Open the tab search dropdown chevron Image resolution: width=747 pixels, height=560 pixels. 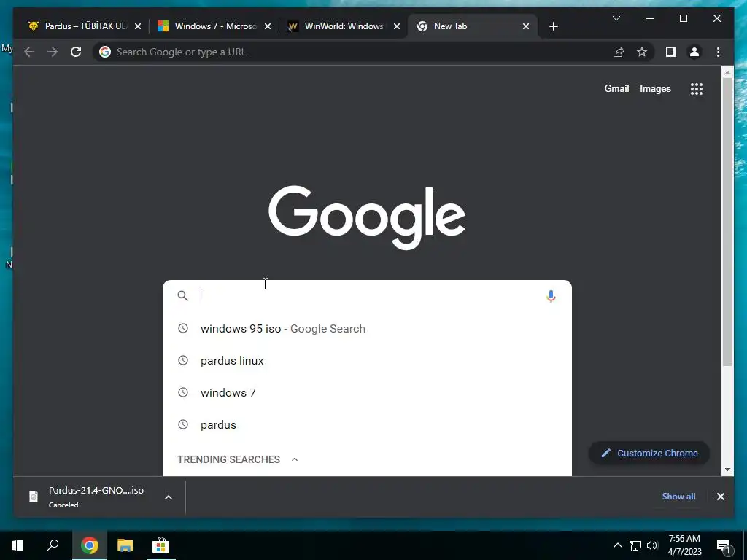click(x=616, y=18)
